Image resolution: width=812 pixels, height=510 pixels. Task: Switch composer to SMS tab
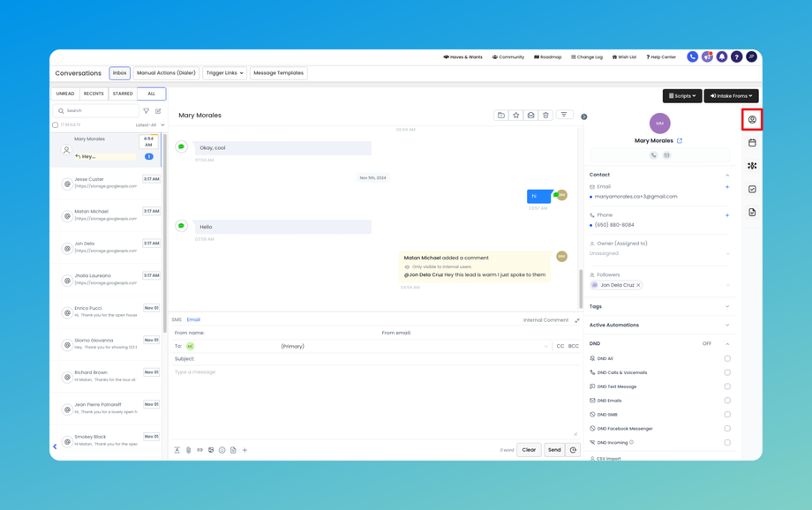pyautogui.click(x=177, y=320)
